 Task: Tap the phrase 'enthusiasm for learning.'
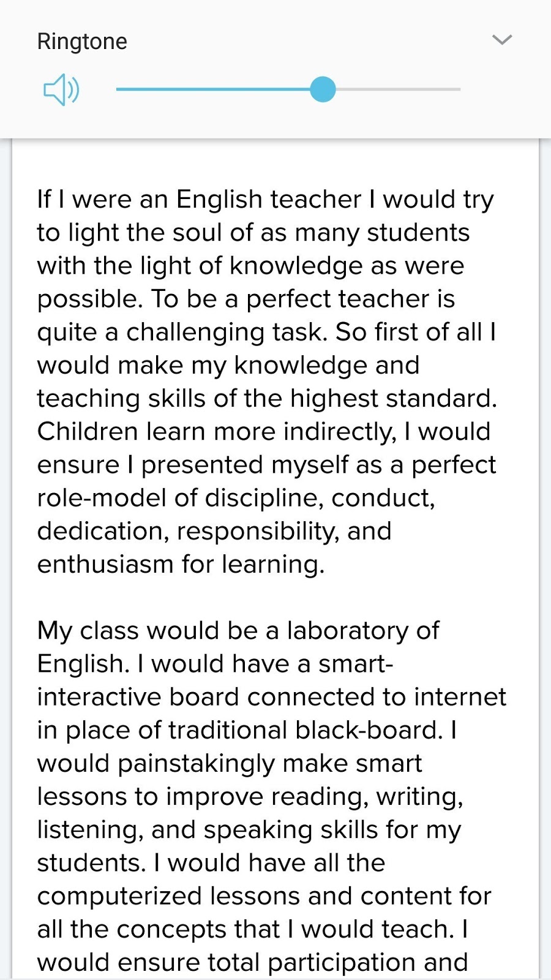[181, 564]
